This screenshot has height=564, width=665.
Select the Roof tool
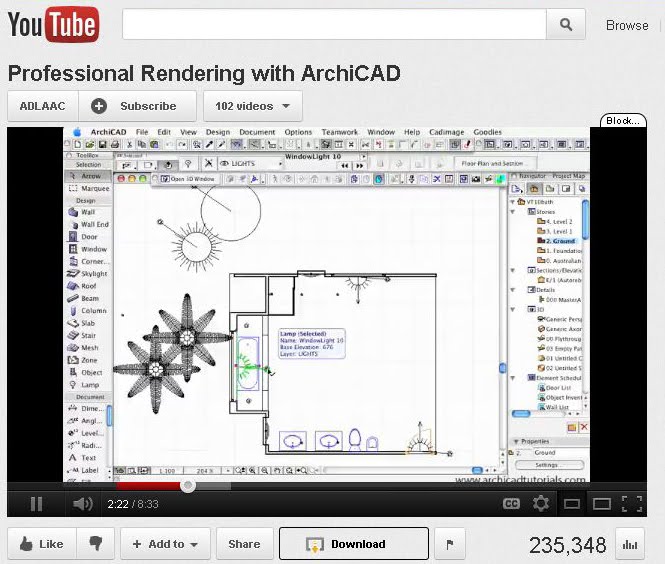[x=82, y=286]
